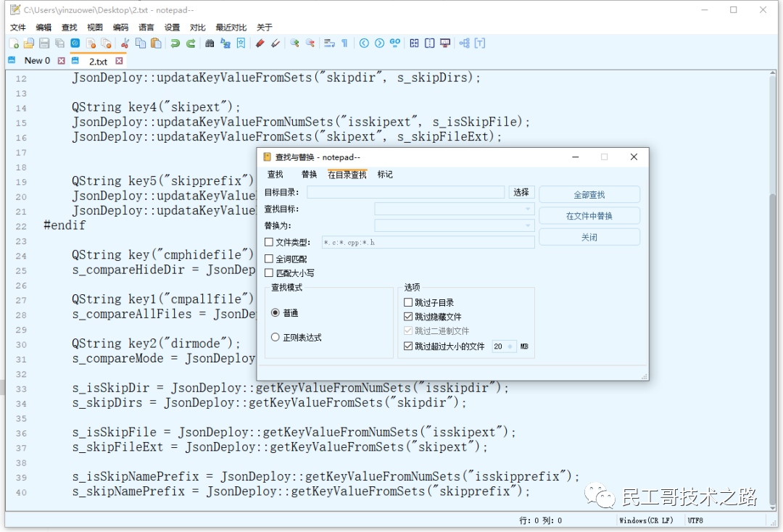783x532 pixels.
Task: Close the New 0 tab
Action: click(62, 61)
